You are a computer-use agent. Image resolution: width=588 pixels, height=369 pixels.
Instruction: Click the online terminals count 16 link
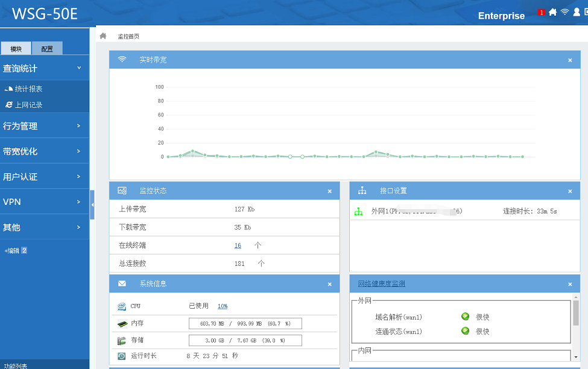point(238,245)
